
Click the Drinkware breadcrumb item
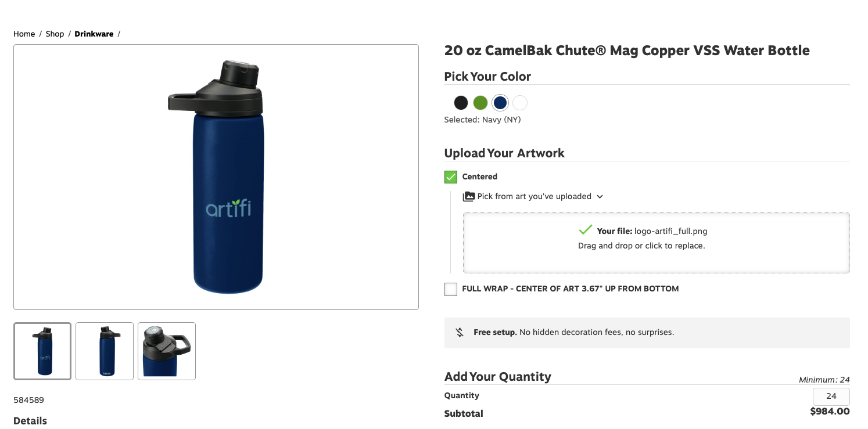[x=94, y=33]
